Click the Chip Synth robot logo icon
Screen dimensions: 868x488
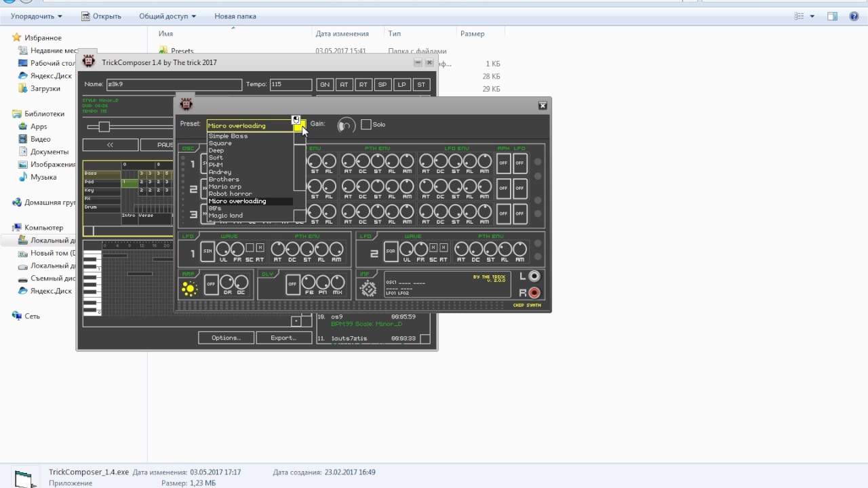point(186,104)
